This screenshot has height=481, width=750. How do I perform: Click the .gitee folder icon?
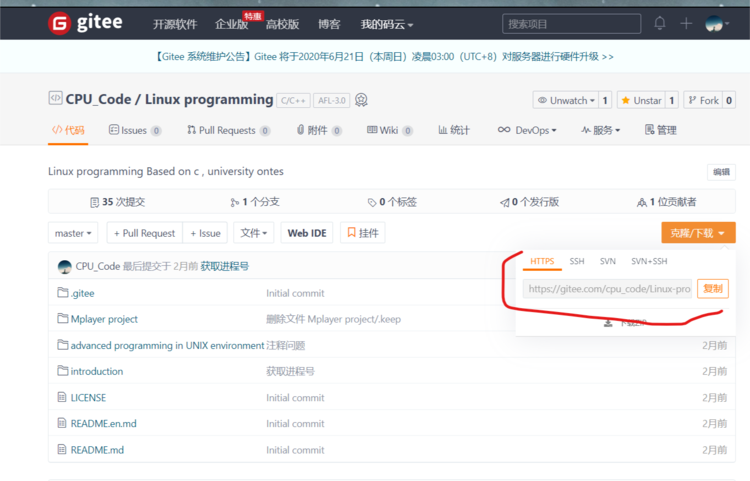(x=63, y=292)
